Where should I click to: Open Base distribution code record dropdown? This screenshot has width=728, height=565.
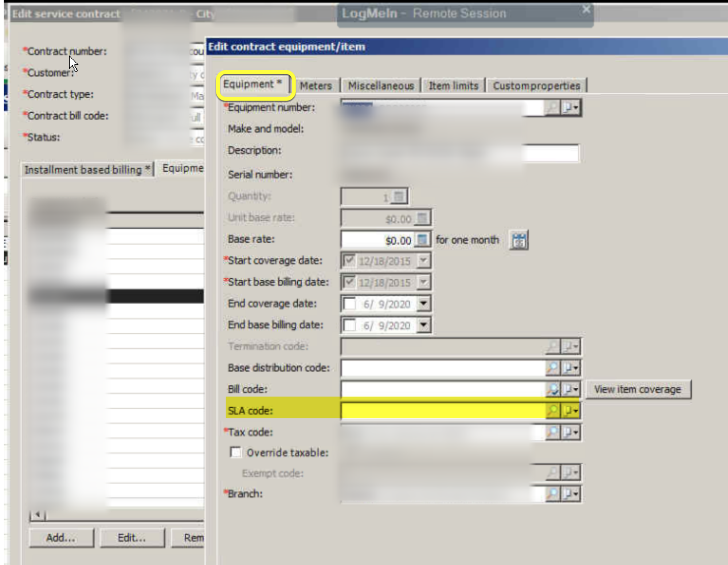coord(570,368)
